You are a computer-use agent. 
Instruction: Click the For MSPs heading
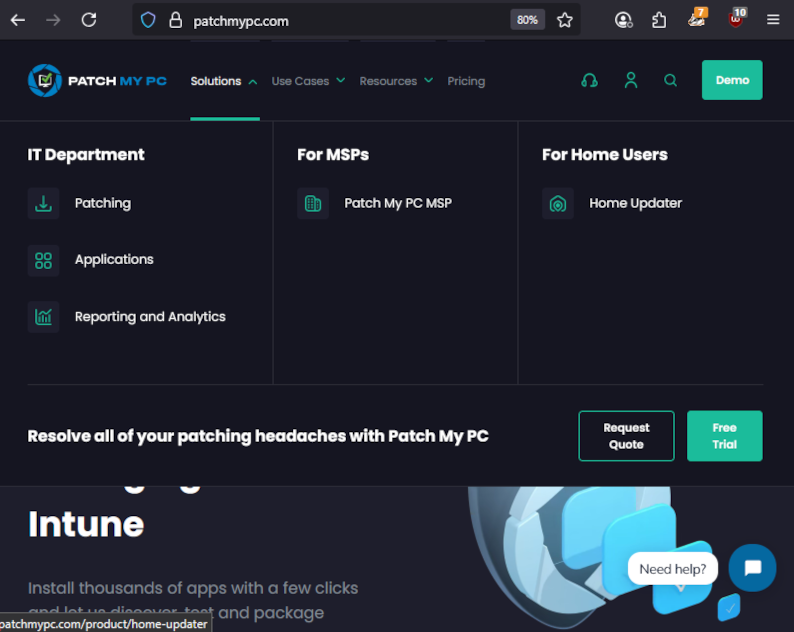tap(333, 154)
